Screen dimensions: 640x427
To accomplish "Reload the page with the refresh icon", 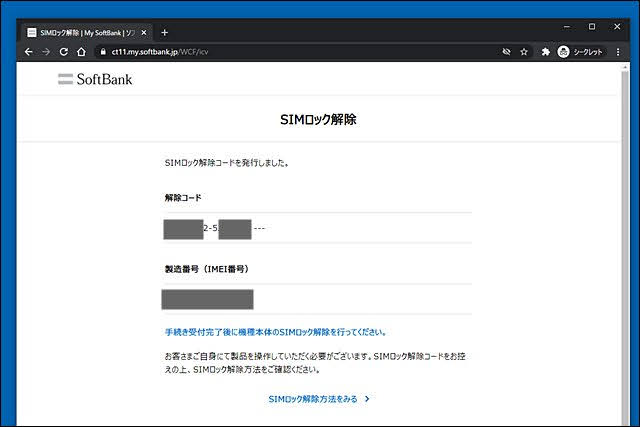I will (64, 52).
